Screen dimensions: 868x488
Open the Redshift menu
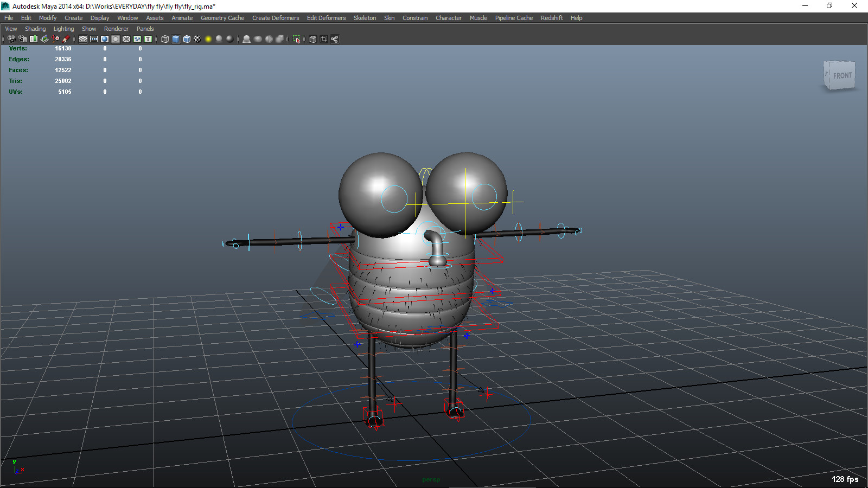(551, 17)
